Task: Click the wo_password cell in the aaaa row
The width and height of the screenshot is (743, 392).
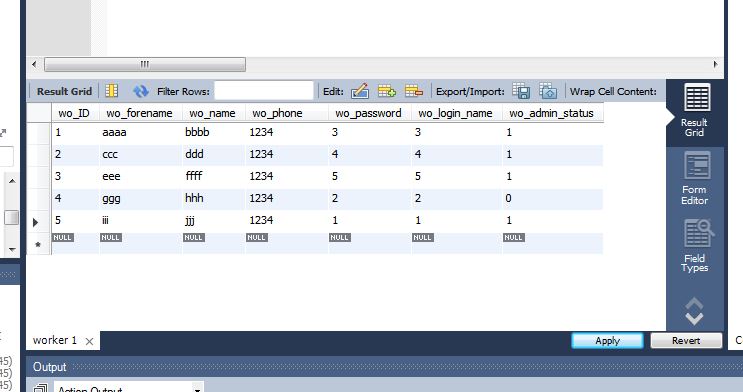Action: tap(370, 132)
